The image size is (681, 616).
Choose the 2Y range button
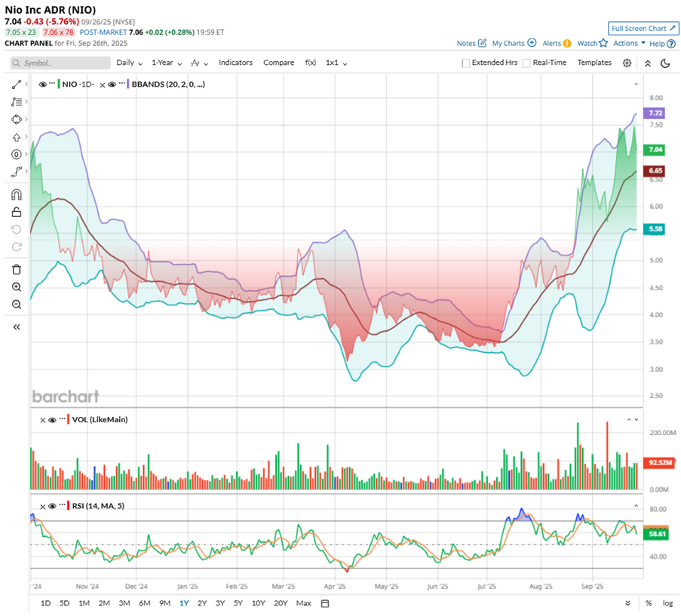click(x=202, y=603)
